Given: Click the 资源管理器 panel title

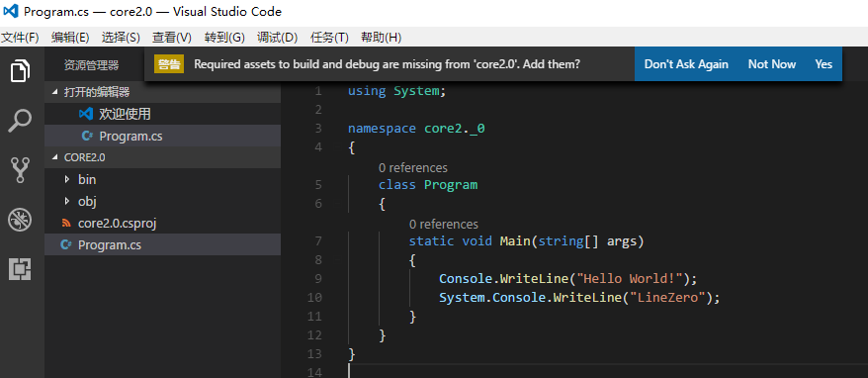Looking at the screenshot, I should (x=91, y=65).
